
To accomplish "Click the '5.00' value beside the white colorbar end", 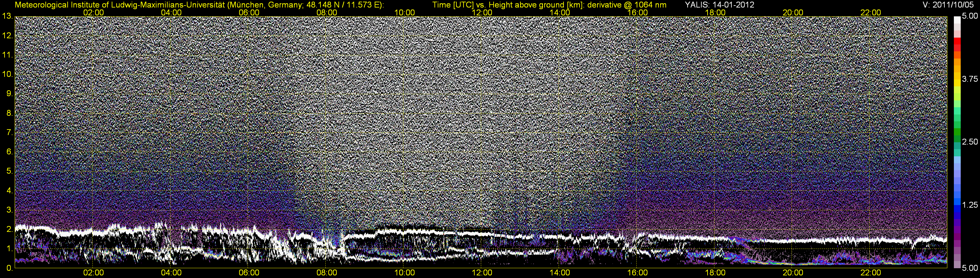I will coord(970,16).
